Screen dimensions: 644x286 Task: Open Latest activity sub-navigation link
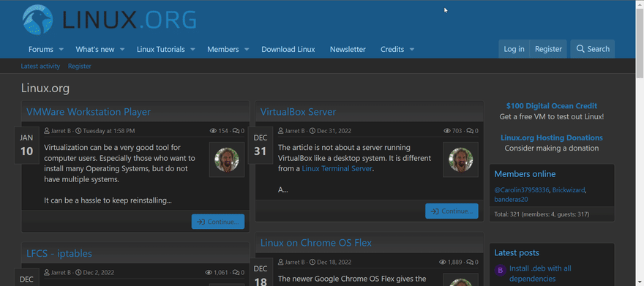click(x=40, y=66)
